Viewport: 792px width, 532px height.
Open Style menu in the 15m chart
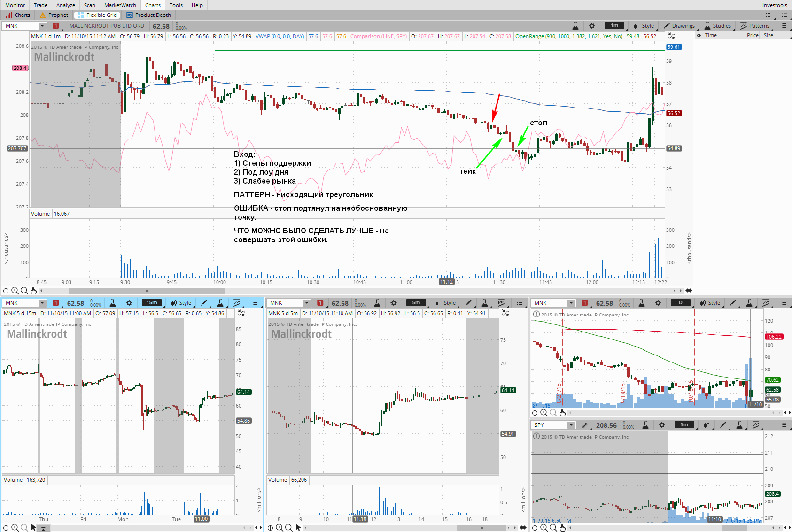point(181,303)
